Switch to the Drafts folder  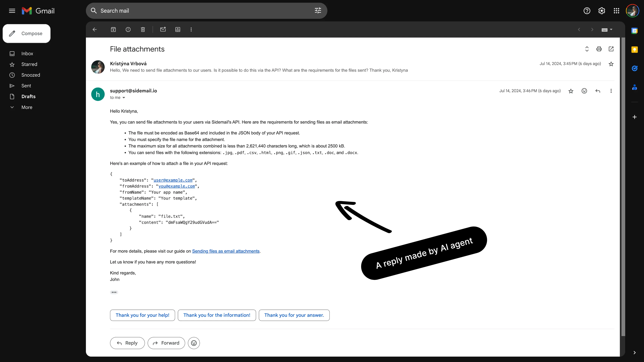coord(28,96)
